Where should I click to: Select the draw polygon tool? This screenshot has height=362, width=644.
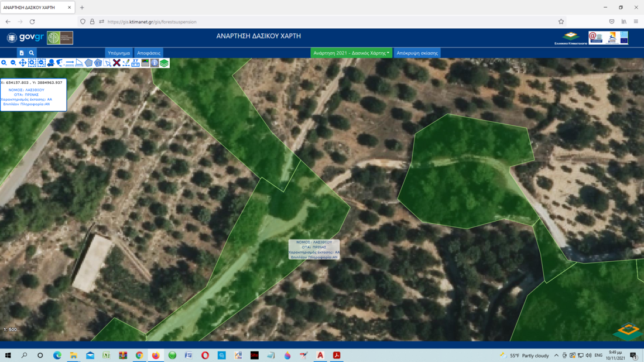click(88, 63)
